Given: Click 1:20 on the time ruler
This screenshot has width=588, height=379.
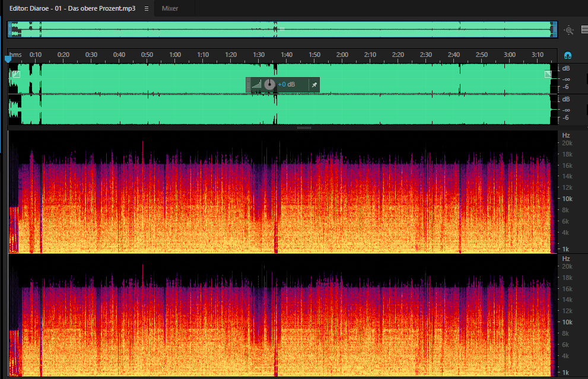Looking at the screenshot, I should click(231, 55).
